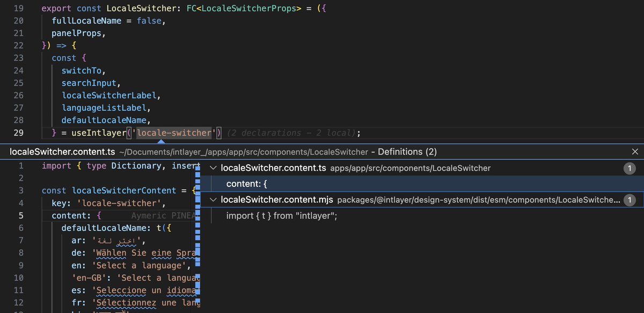Click the key: 'locale-switcher' line in peek editor

click(108, 203)
